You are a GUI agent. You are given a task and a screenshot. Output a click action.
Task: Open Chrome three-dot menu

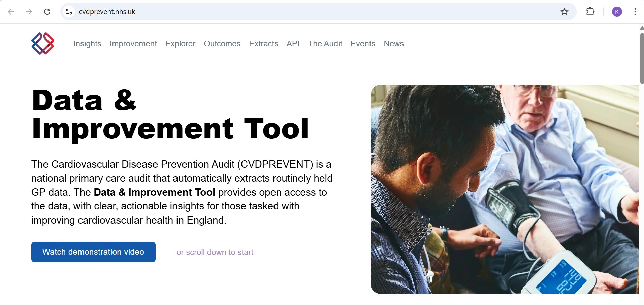(x=635, y=12)
